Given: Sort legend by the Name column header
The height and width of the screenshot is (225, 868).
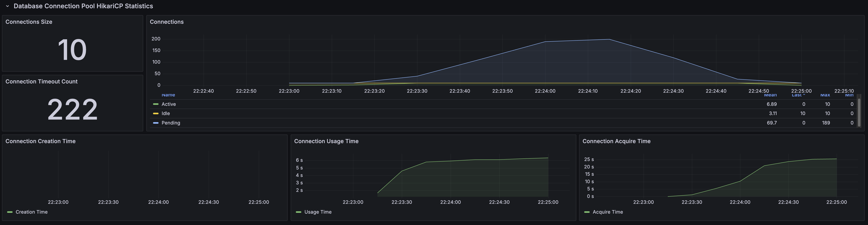Looking at the screenshot, I should pyautogui.click(x=168, y=95).
